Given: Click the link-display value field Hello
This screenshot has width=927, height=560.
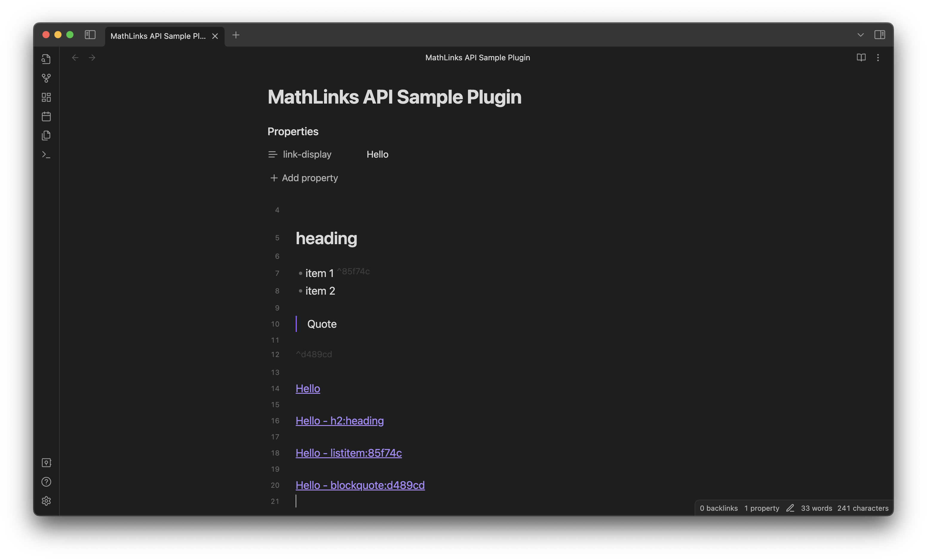Looking at the screenshot, I should tap(377, 155).
